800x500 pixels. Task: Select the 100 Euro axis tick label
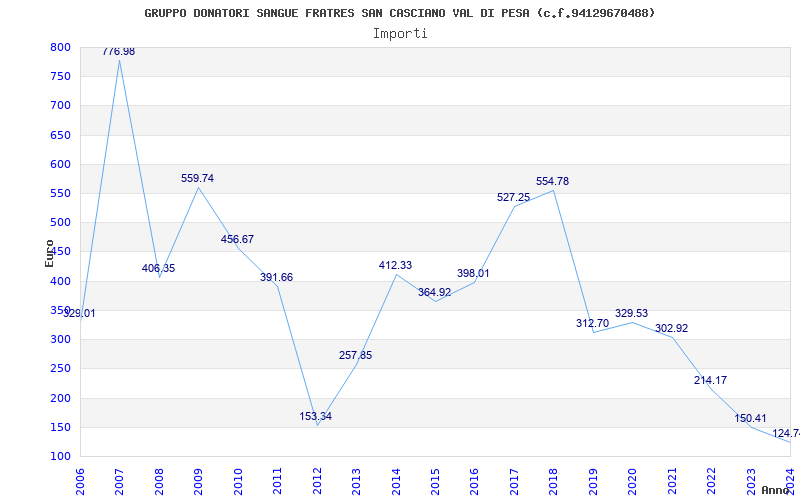point(60,456)
